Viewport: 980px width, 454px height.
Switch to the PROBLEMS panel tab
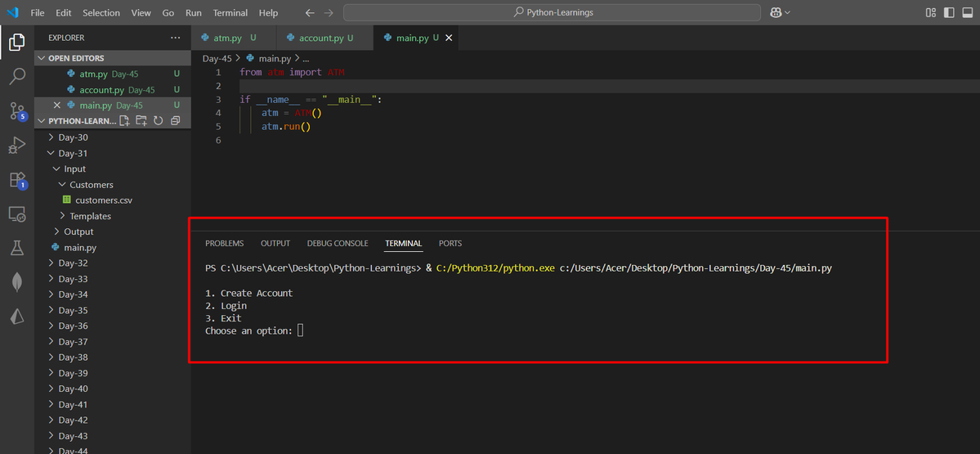click(225, 243)
